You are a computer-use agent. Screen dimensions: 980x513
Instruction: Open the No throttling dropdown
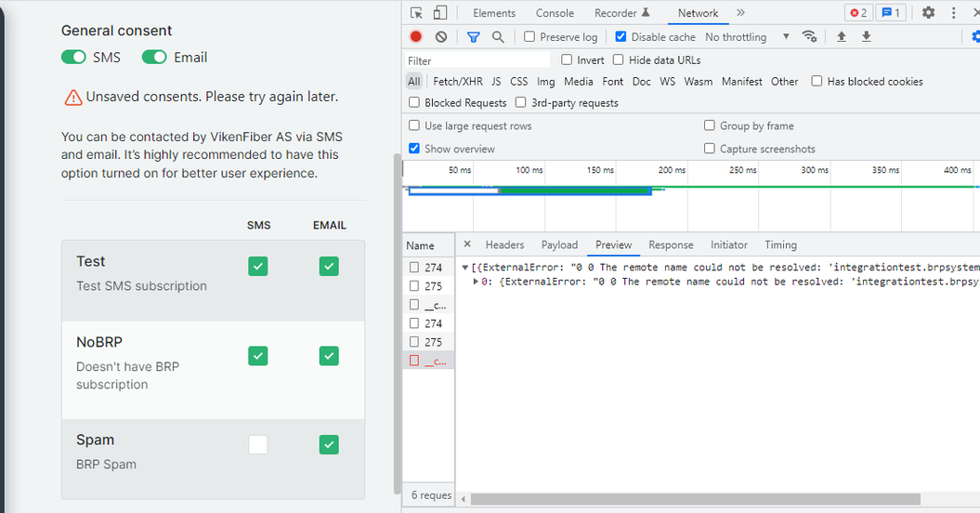point(747,37)
